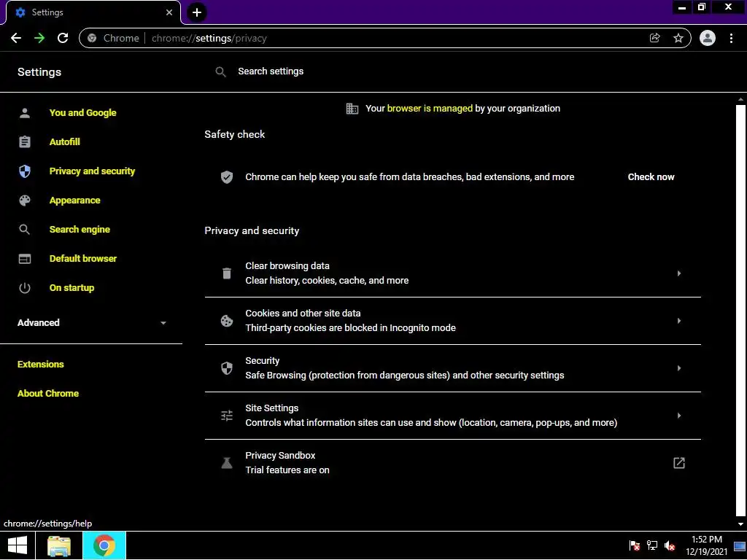
Task: Click the shield icon beside Privacy and security
Action: [x=25, y=171]
